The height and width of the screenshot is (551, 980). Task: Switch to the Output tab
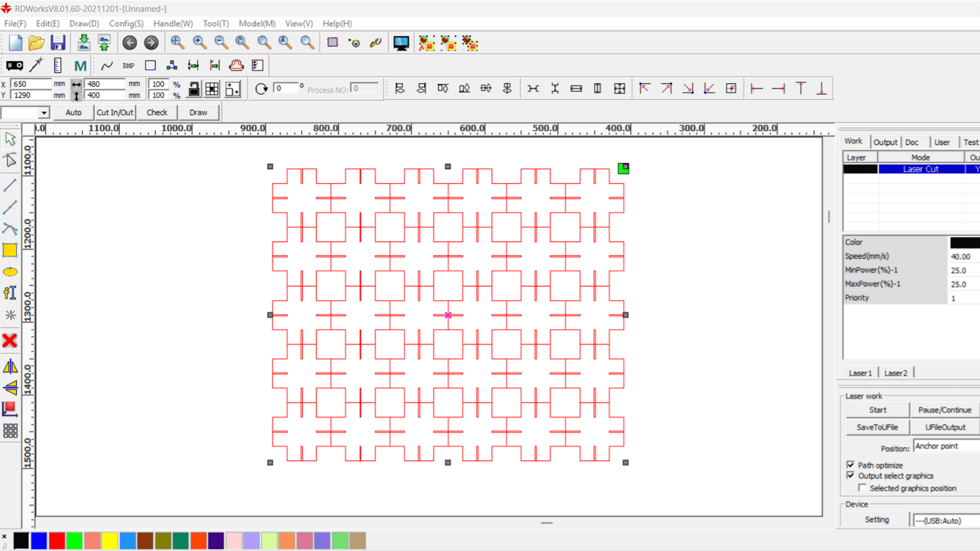click(885, 142)
